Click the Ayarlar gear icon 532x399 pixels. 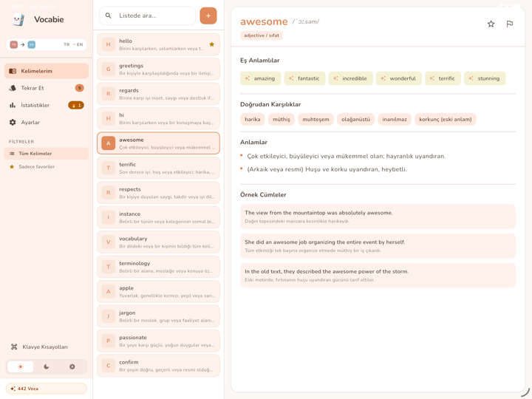coord(13,122)
